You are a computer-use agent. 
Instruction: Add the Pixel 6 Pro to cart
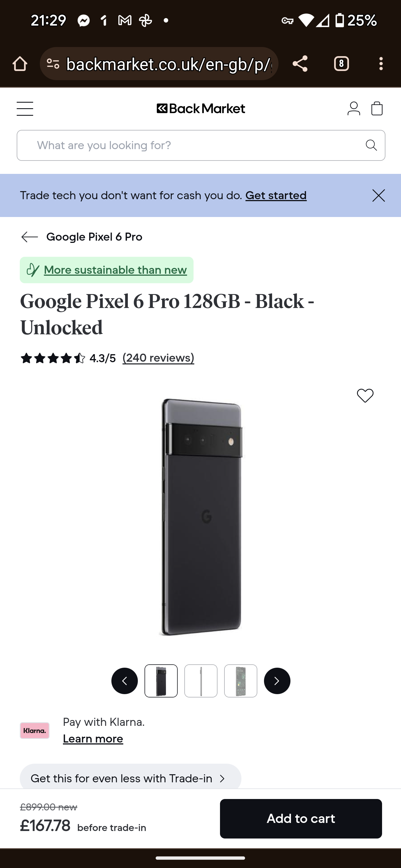[x=301, y=818]
